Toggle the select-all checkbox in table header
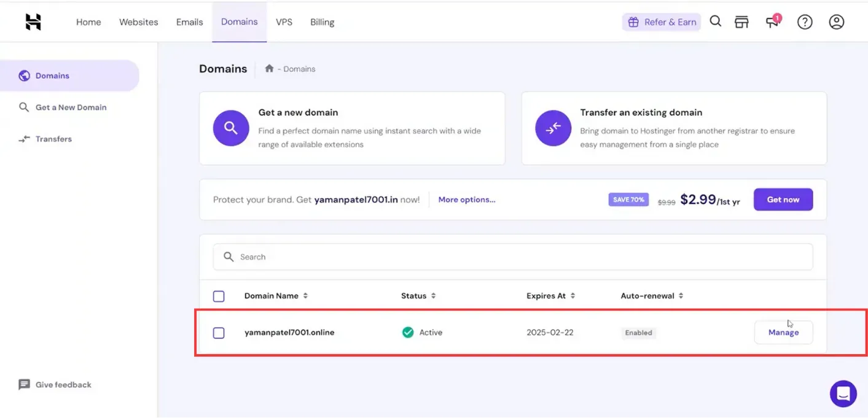This screenshot has width=868, height=418. (219, 296)
